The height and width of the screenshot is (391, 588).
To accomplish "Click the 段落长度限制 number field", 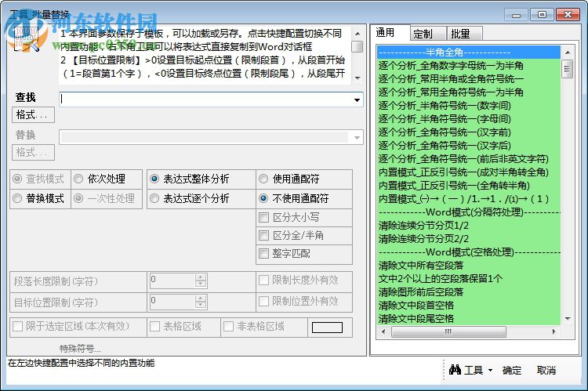I will 172,281.
